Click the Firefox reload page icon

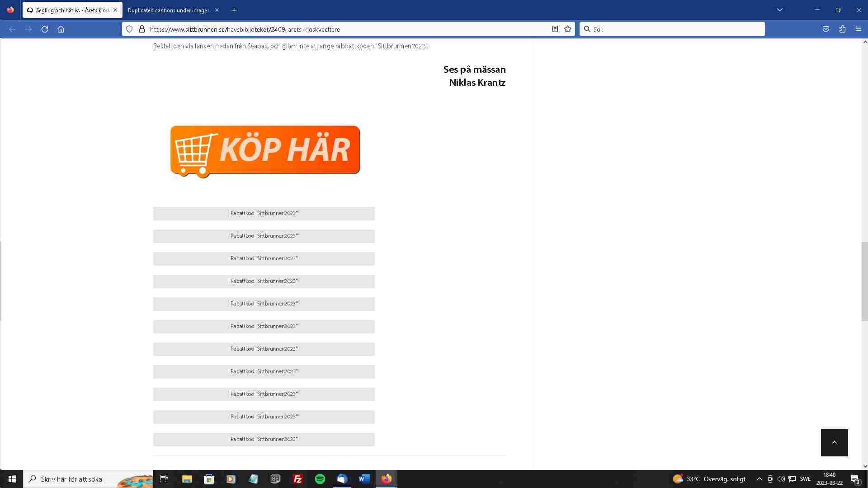click(45, 29)
